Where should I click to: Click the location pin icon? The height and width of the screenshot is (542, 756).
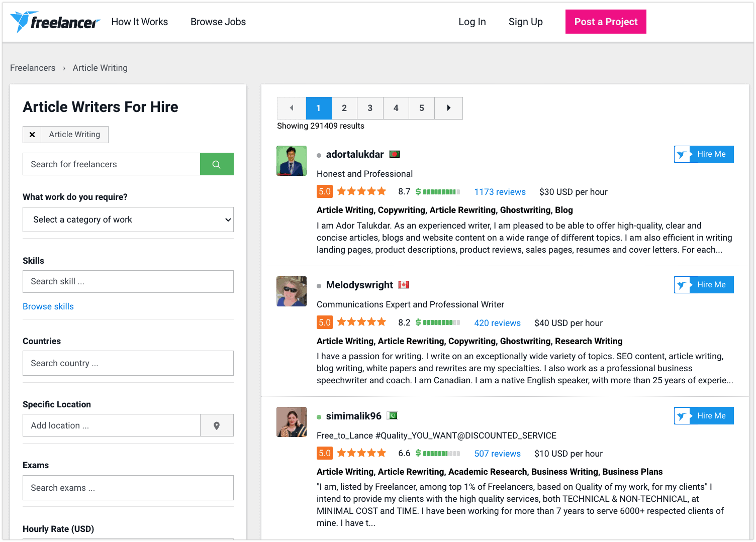tap(217, 425)
